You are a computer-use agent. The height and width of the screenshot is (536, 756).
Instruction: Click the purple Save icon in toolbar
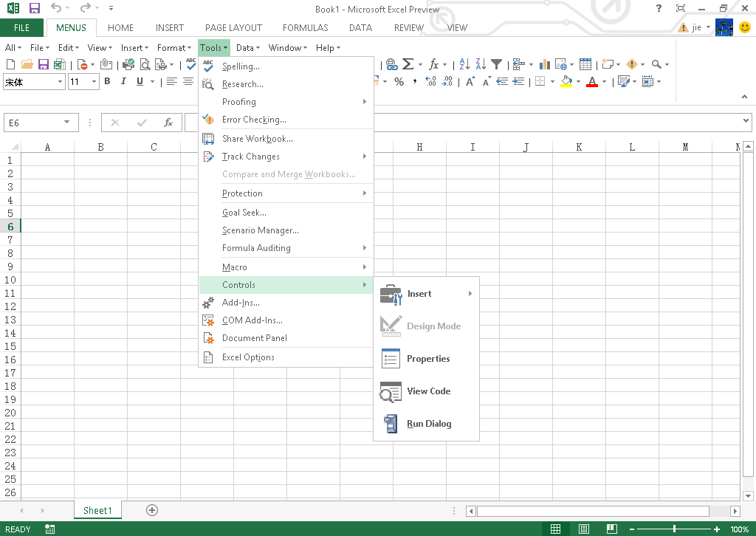(44, 64)
